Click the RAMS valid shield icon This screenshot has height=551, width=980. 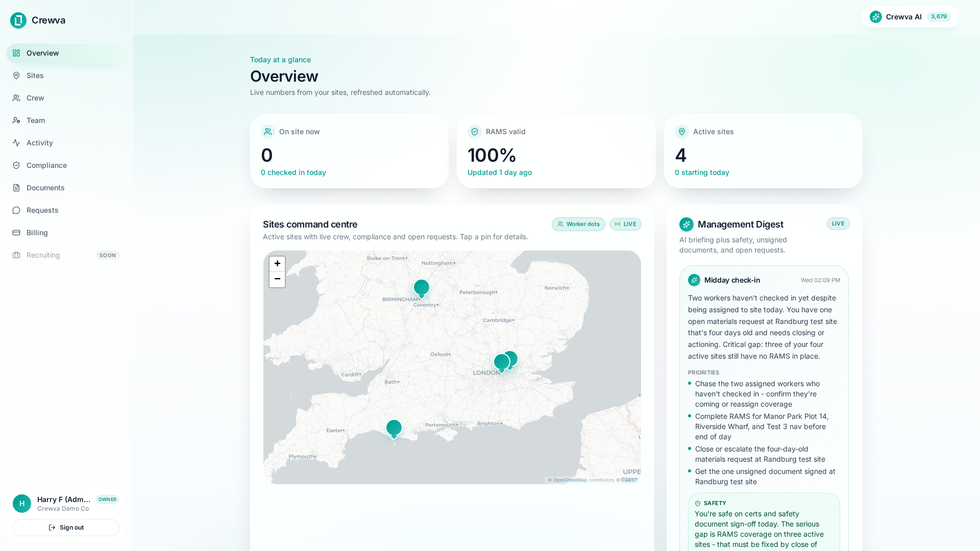click(475, 132)
